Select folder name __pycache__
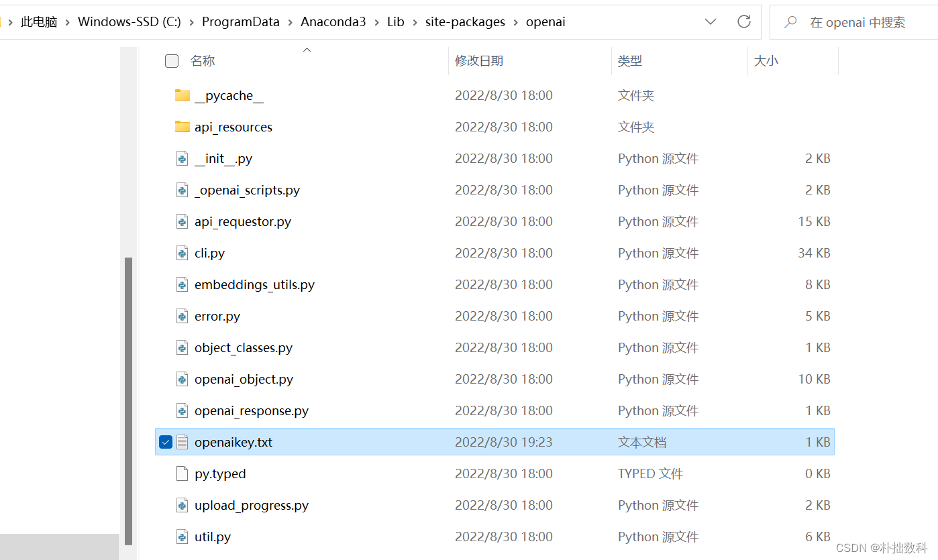Image resolution: width=938 pixels, height=560 pixels. 229,96
